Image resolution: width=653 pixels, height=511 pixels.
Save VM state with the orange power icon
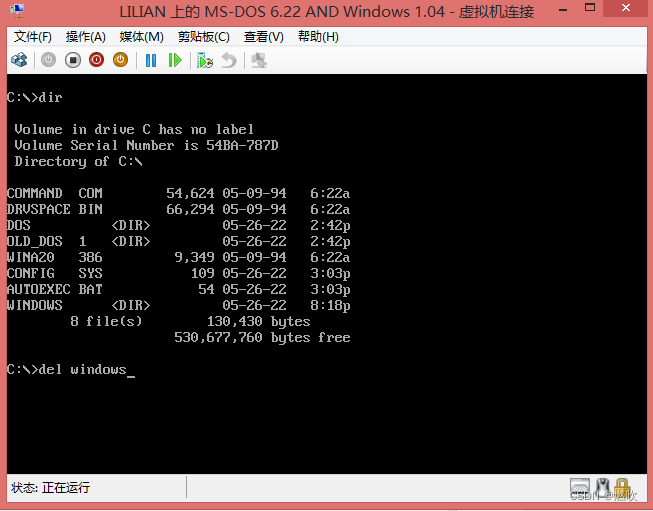[x=120, y=60]
